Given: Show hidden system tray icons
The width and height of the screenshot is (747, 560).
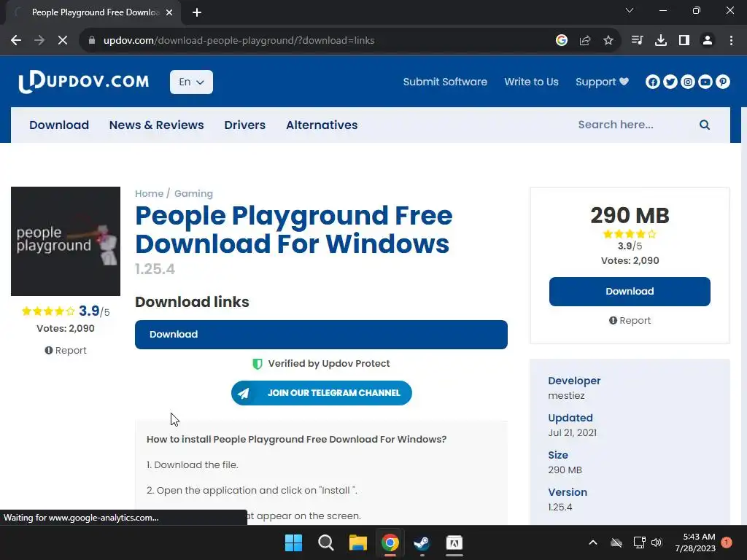Looking at the screenshot, I should tap(592, 542).
